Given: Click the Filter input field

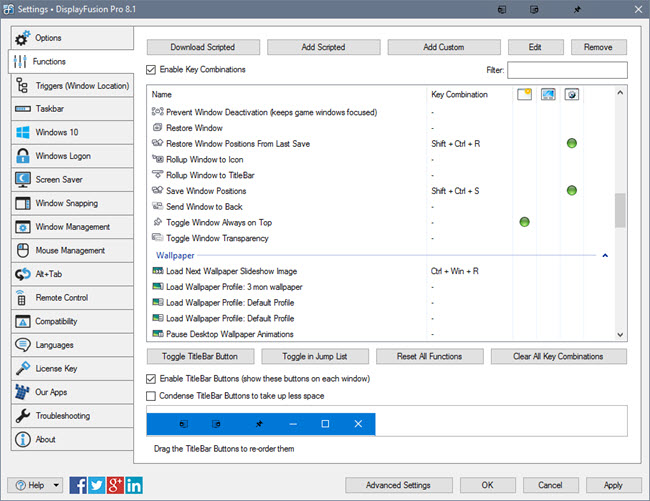Looking at the screenshot, I should point(567,70).
